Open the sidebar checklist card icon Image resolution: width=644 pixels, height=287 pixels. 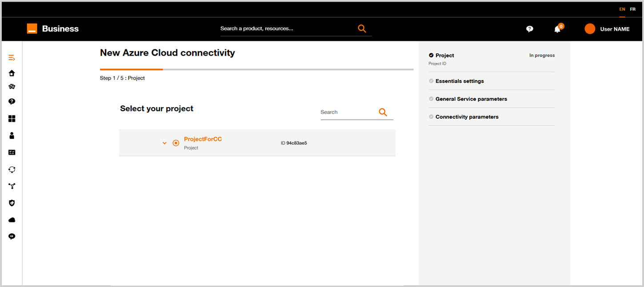tap(12, 152)
